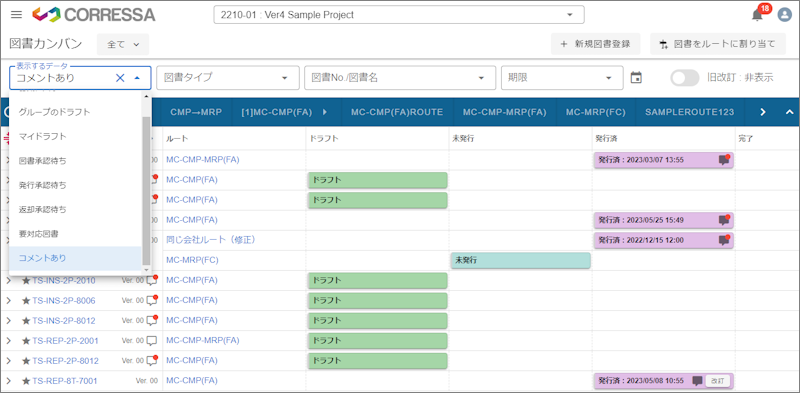
Task: Click comment icon on 2023/03/07 13:55 card
Action: point(723,160)
